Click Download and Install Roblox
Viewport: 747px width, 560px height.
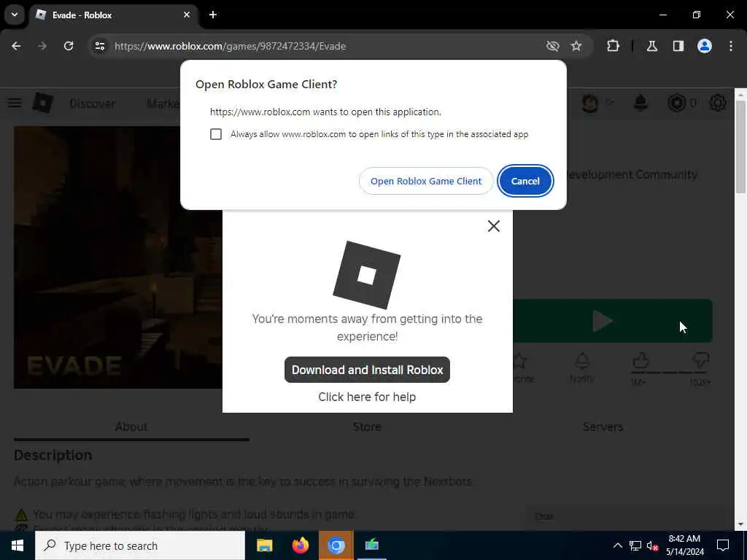click(x=367, y=370)
